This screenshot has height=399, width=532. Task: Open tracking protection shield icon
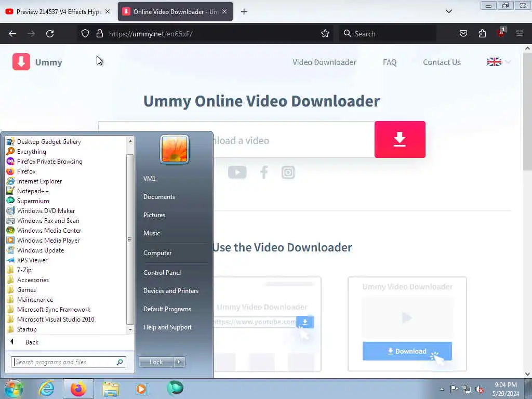85,34
